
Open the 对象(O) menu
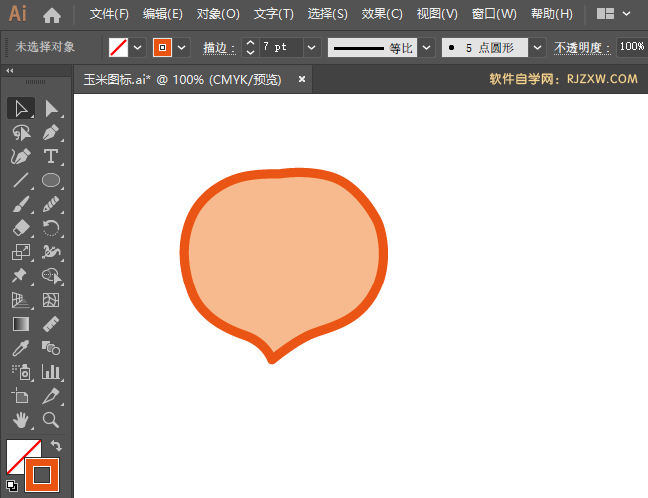pyautogui.click(x=218, y=14)
